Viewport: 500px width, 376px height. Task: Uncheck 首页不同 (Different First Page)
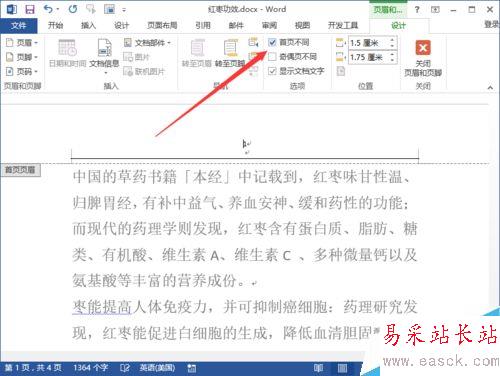pos(272,42)
